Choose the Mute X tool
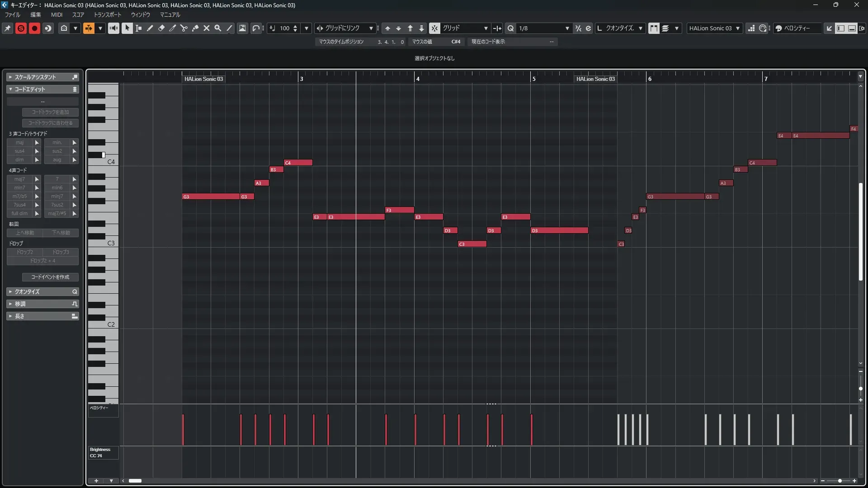Image resolution: width=868 pixels, height=488 pixels. [x=207, y=28]
